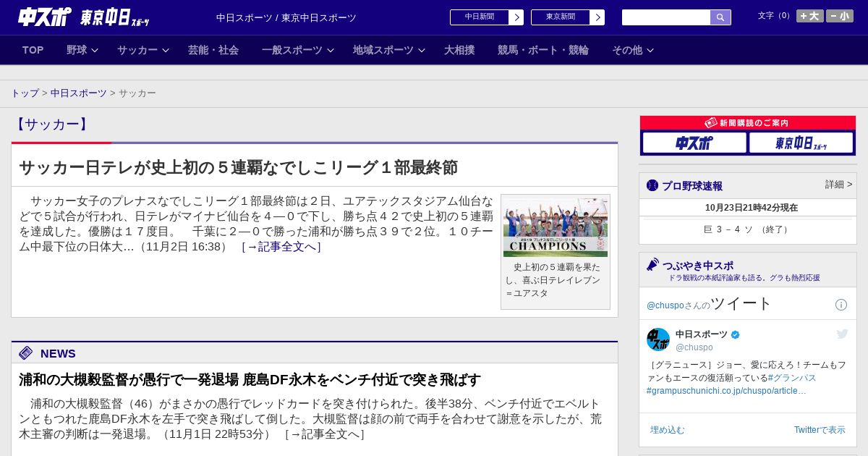
Task: Decrease text size with －小 button
Action: pos(840,16)
